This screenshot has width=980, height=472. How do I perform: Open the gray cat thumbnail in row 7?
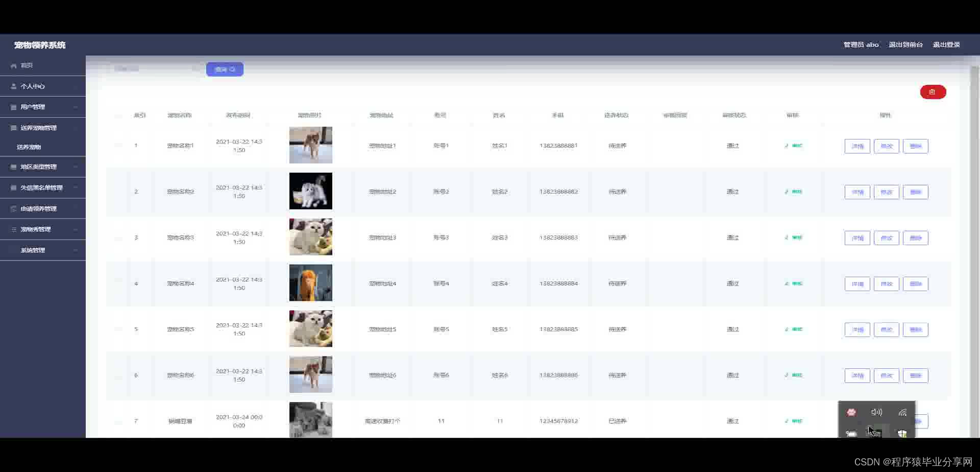click(x=311, y=420)
